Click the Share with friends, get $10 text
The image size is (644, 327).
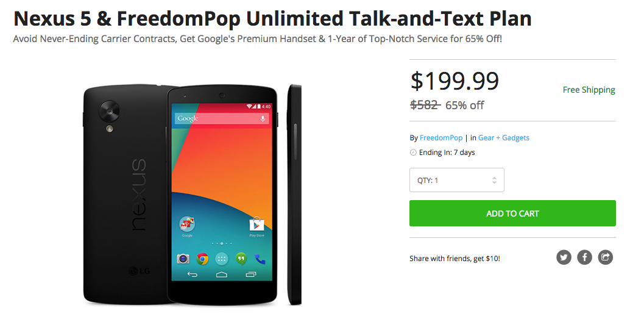point(455,259)
